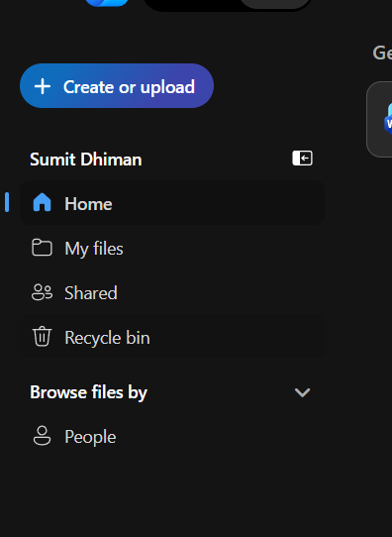Click the Shared people icon
The width and height of the screenshot is (392, 537).
[x=43, y=292]
